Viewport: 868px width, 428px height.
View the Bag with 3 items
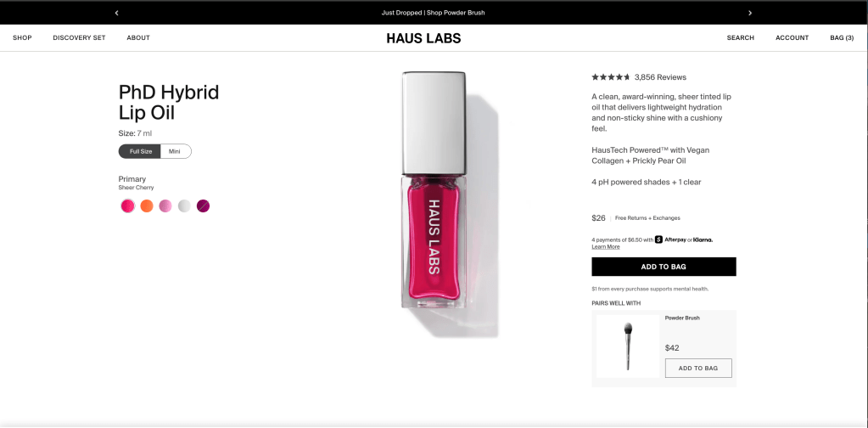pos(842,37)
